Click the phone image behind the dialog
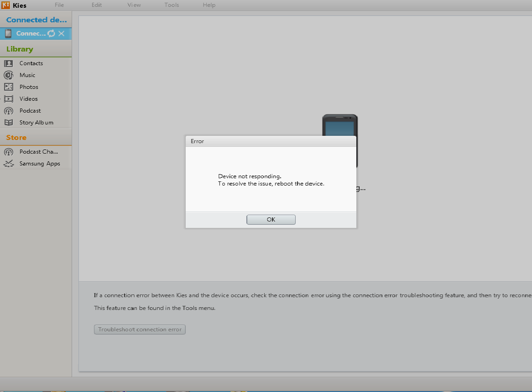 tap(340, 125)
